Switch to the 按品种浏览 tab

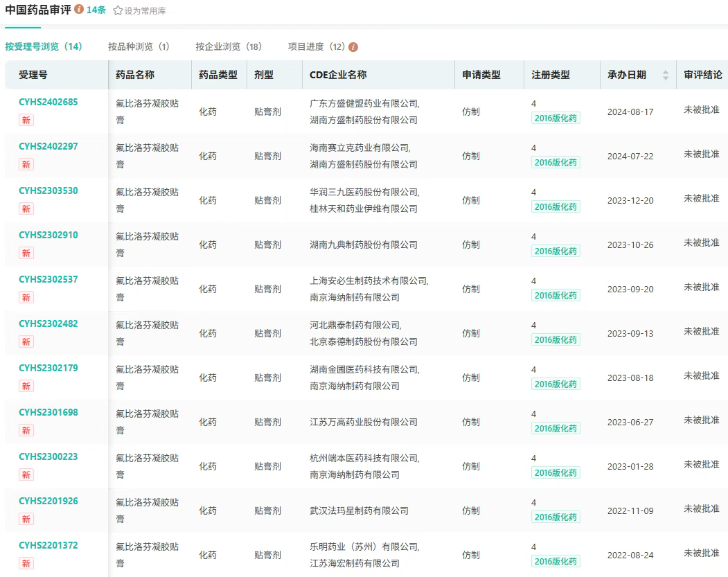pyautogui.click(x=139, y=46)
